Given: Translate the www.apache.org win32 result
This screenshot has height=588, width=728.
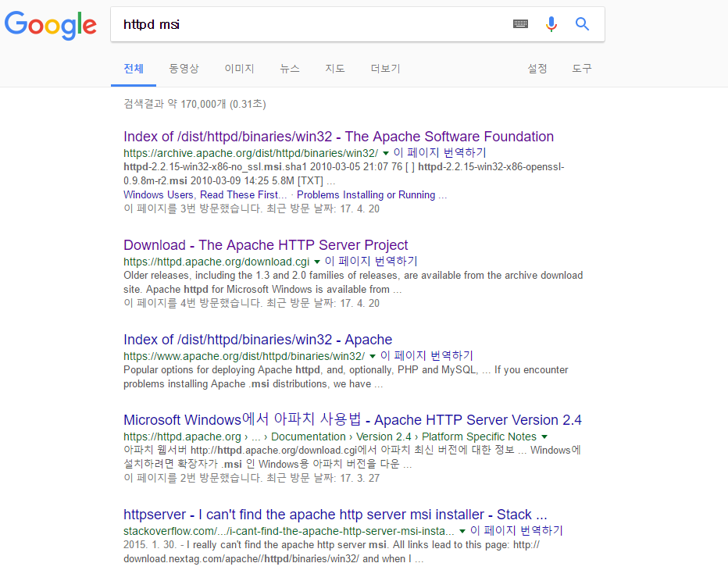Looking at the screenshot, I should click(426, 355).
